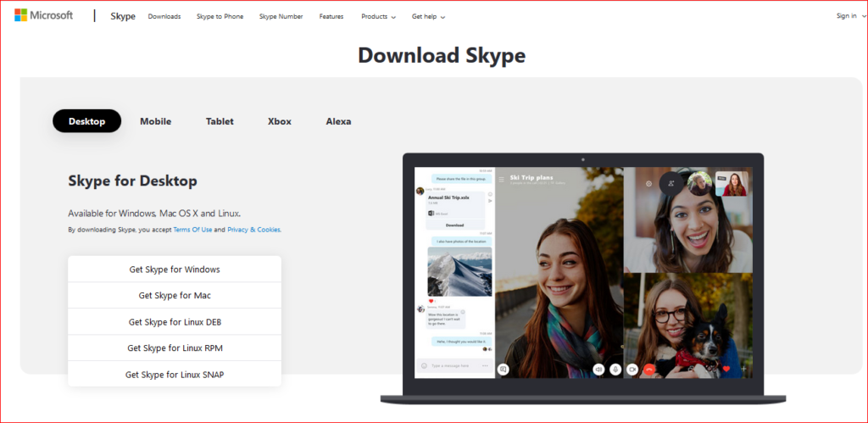Click the hamburger menu icon beside Ski Trip plans

click(502, 180)
